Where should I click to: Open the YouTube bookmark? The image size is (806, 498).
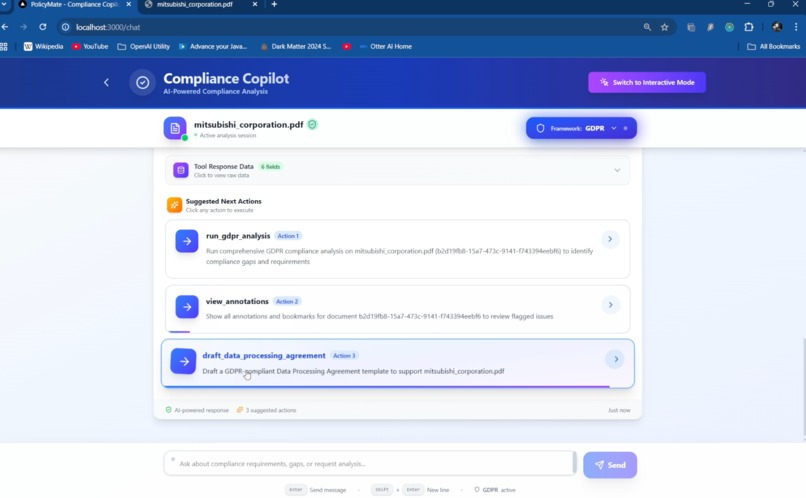[90, 46]
